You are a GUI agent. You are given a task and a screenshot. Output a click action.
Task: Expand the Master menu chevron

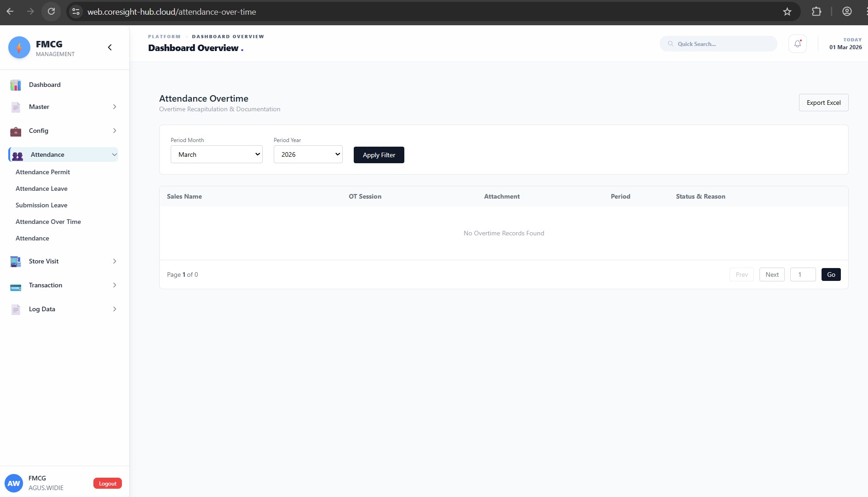tap(115, 107)
